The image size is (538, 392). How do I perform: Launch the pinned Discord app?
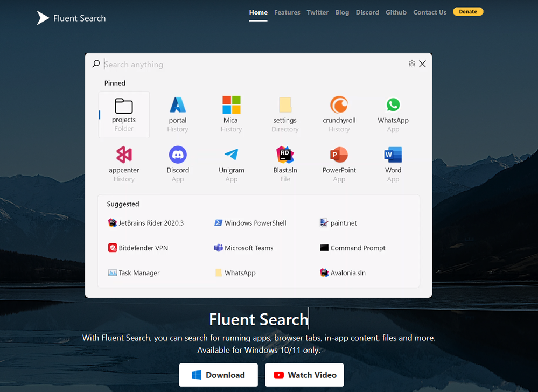point(178,164)
